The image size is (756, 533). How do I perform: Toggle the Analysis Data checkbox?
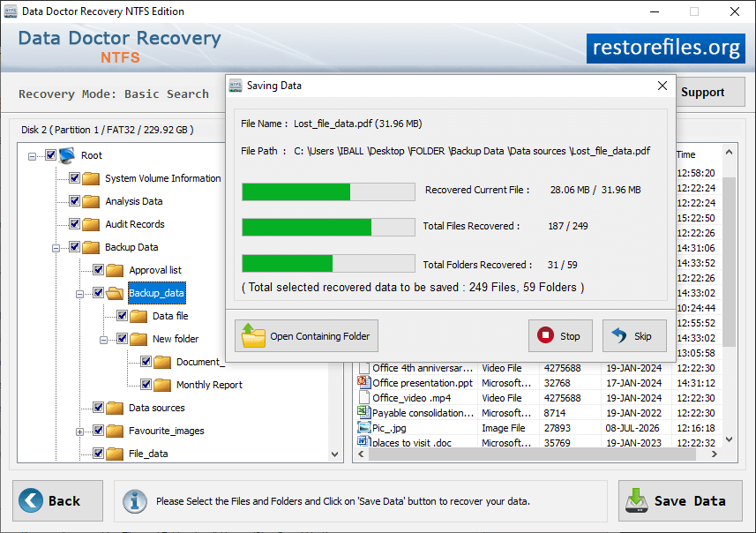[x=74, y=200]
